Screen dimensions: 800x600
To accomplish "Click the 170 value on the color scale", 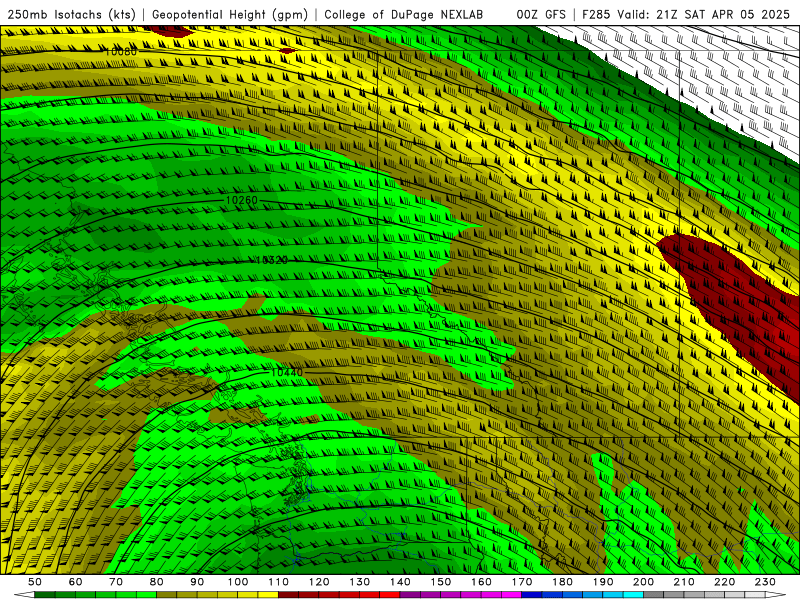I will click(x=522, y=582).
